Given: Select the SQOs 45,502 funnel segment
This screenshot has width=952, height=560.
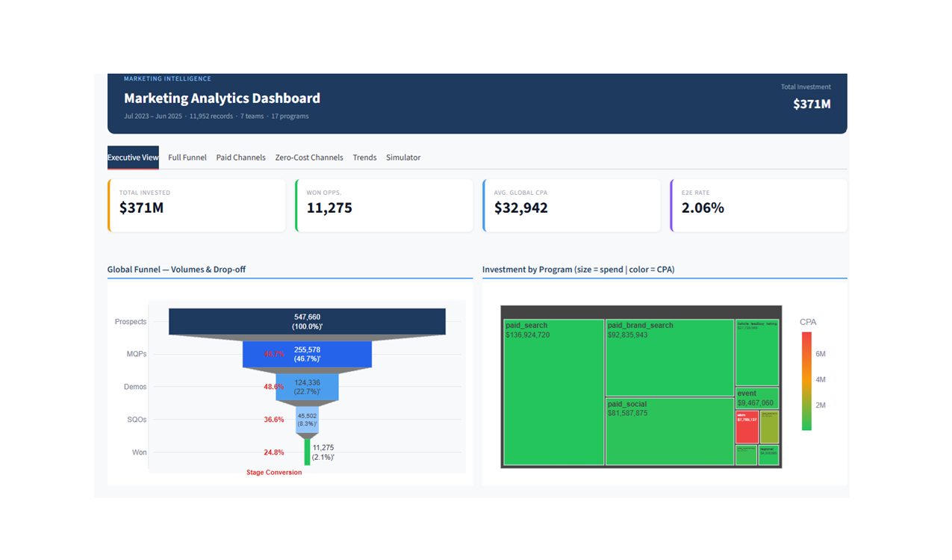Looking at the screenshot, I should (307, 420).
